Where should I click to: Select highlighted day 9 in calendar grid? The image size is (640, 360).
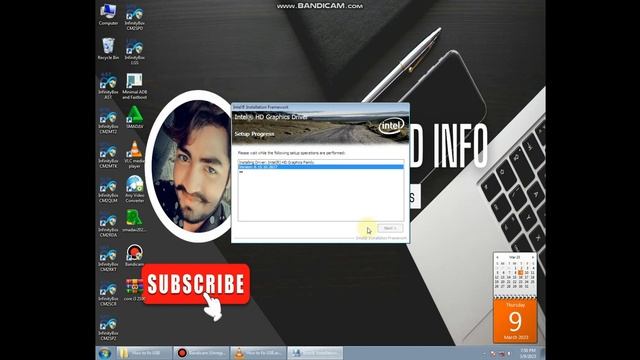point(520,272)
